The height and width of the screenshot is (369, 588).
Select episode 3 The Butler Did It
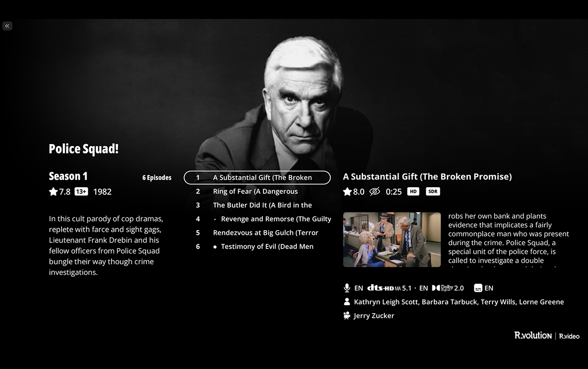click(257, 205)
